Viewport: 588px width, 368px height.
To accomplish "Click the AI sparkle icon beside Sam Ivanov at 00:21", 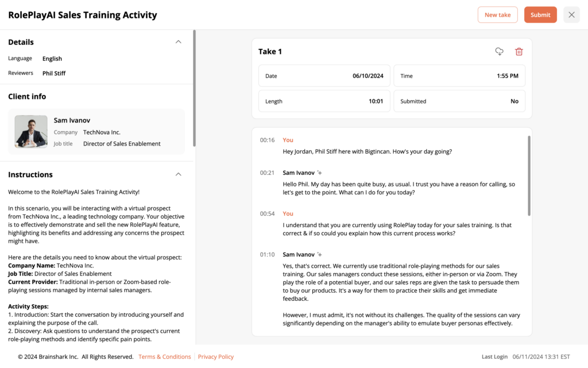I will (x=319, y=172).
